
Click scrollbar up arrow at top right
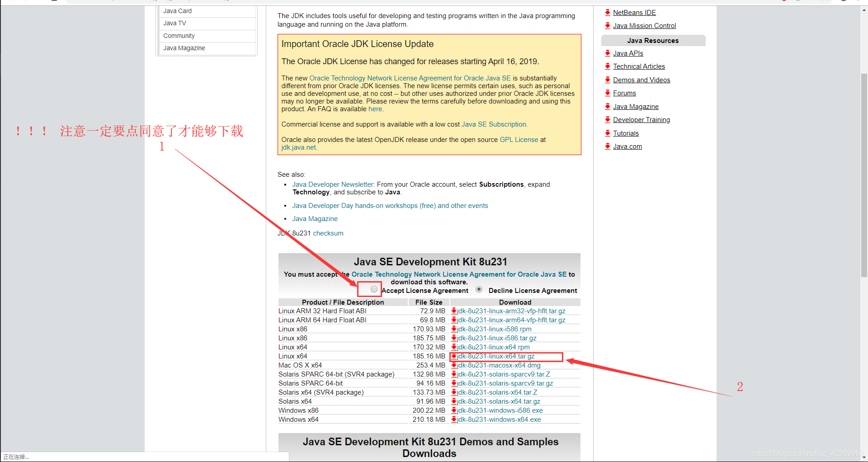tap(864, 9)
